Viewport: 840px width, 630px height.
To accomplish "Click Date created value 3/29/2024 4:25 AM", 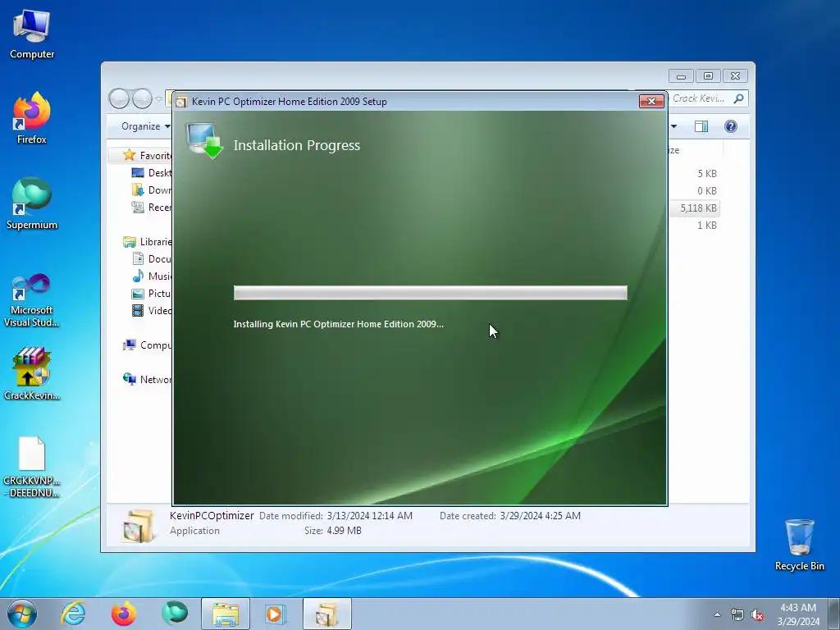I will (540, 515).
